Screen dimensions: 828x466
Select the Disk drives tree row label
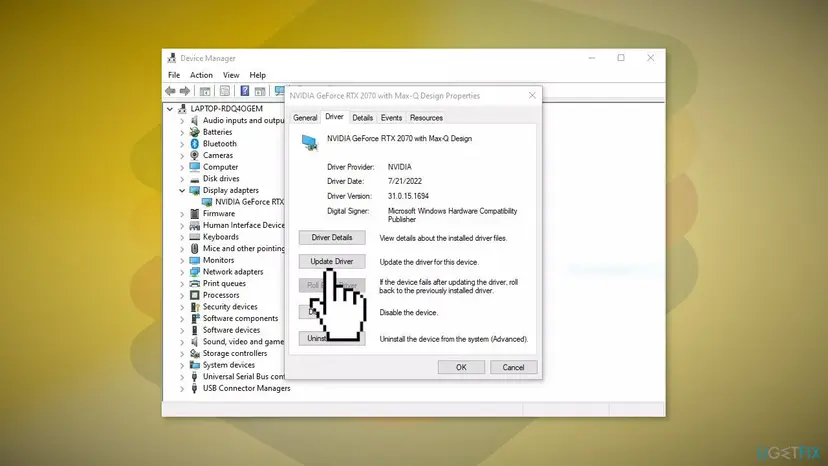(x=221, y=179)
